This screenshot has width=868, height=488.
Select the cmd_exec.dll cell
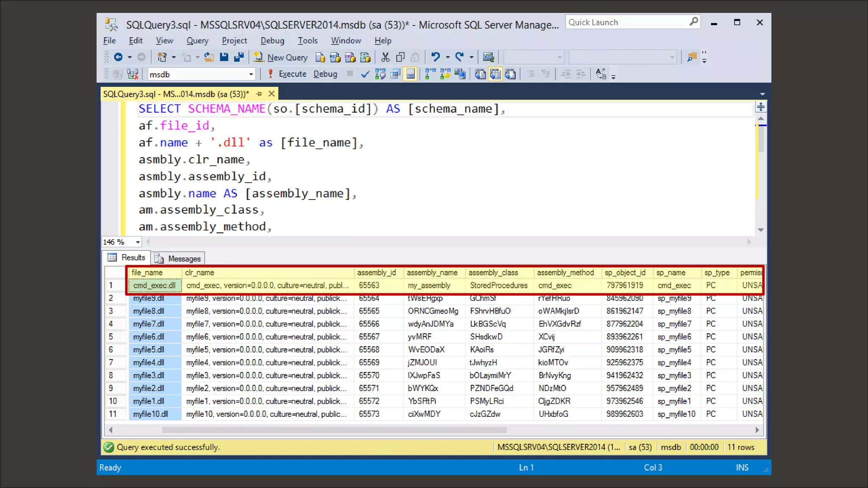coord(155,286)
